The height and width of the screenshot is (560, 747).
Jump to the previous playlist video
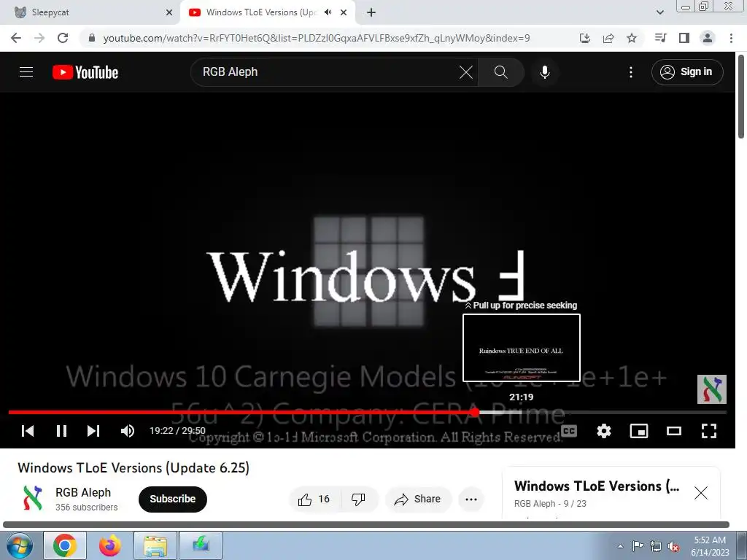pos(28,431)
